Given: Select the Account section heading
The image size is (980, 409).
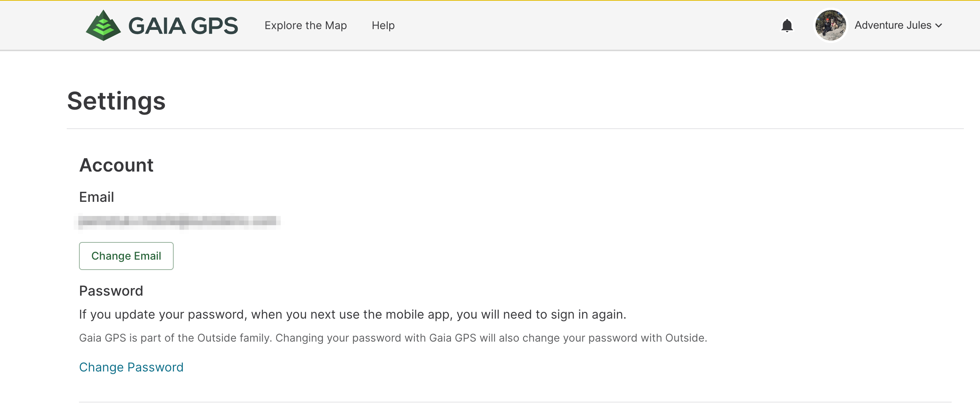Looking at the screenshot, I should [x=116, y=165].
